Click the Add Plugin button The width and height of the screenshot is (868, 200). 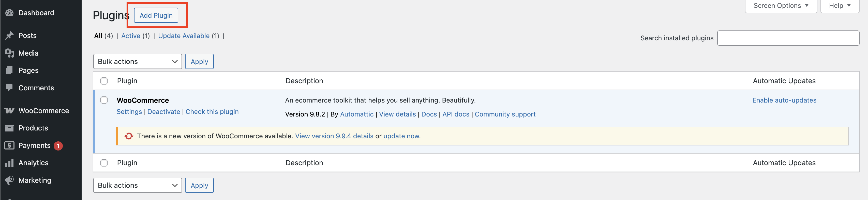pos(156,15)
